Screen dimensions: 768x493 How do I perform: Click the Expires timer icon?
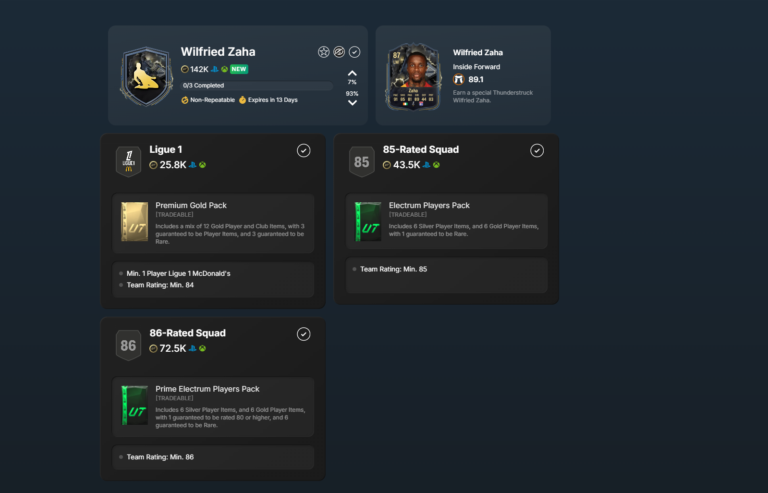tap(242, 100)
